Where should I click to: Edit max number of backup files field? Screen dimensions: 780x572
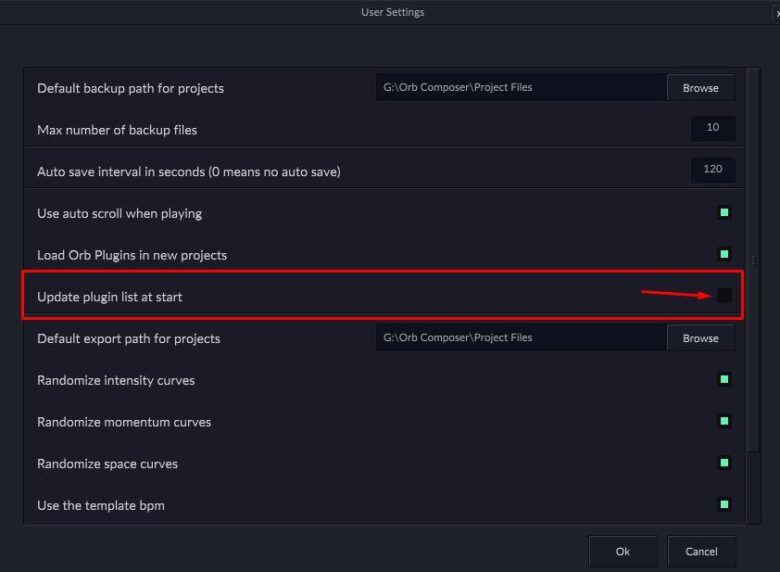(713, 129)
